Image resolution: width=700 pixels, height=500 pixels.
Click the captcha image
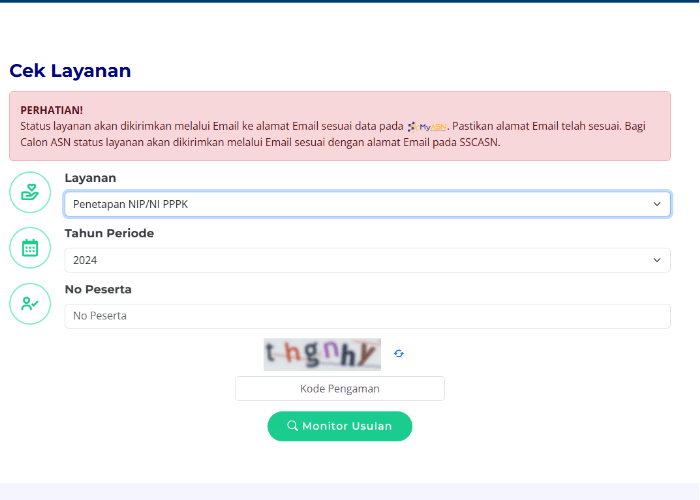[322, 354]
